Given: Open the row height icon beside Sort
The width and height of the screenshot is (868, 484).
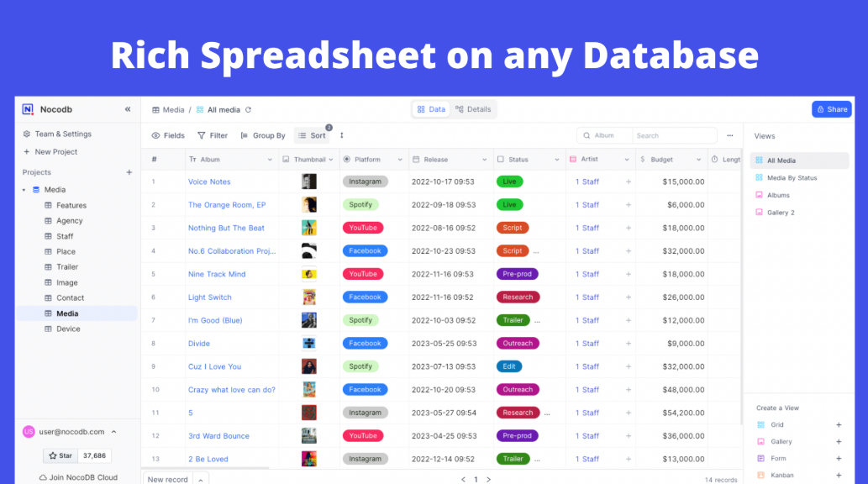Looking at the screenshot, I should pyautogui.click(x=341, y=135).
